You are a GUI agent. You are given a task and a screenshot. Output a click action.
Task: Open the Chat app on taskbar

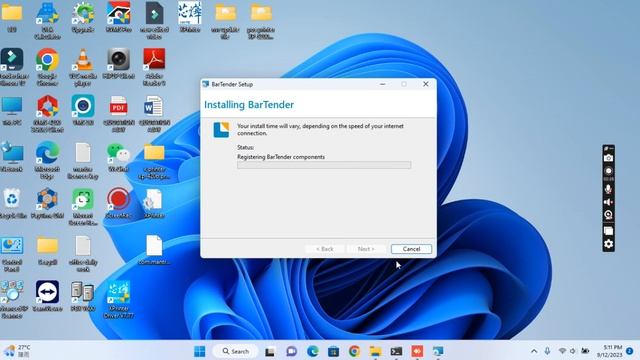291,351
